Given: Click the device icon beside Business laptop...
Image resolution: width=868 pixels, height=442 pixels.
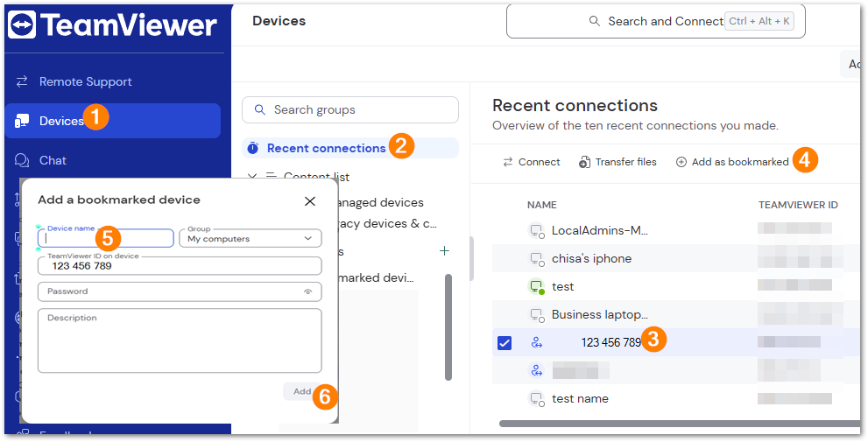Looking at the screenshot, I should pyautogui.click(x=536, y=315).
